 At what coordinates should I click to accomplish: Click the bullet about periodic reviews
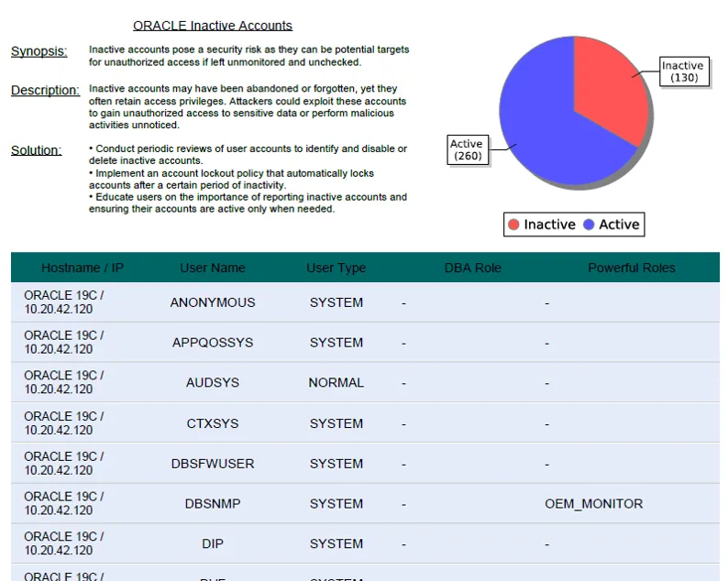pos(248,155)
